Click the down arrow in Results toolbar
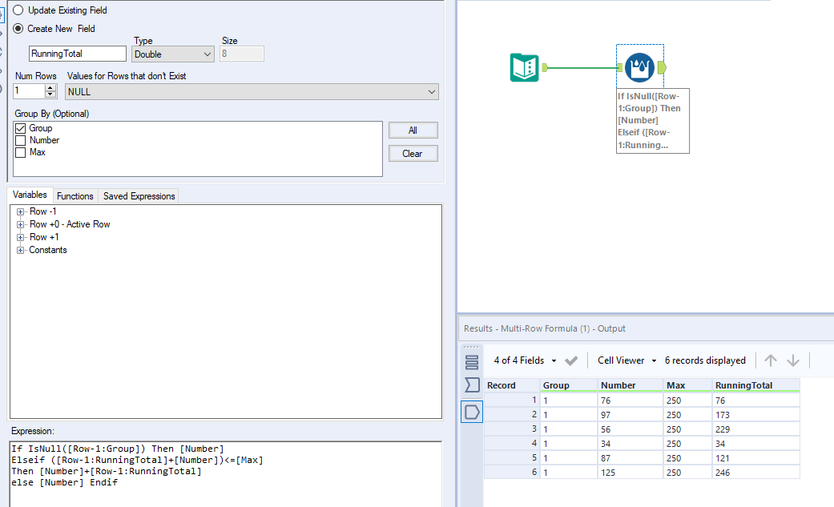Image resolution: width=834 pixels, height=507 pixels. coord(793,360)
